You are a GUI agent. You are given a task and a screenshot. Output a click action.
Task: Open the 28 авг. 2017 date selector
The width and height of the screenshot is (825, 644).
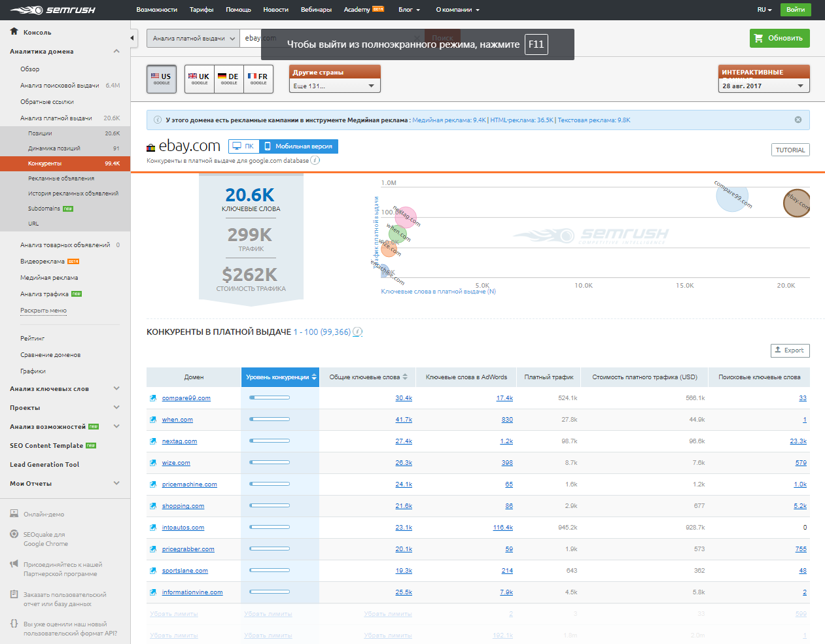764,86
